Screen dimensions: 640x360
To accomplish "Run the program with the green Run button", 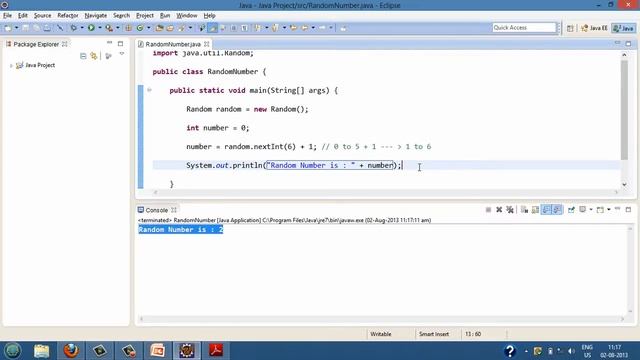I will coord(91,28).
